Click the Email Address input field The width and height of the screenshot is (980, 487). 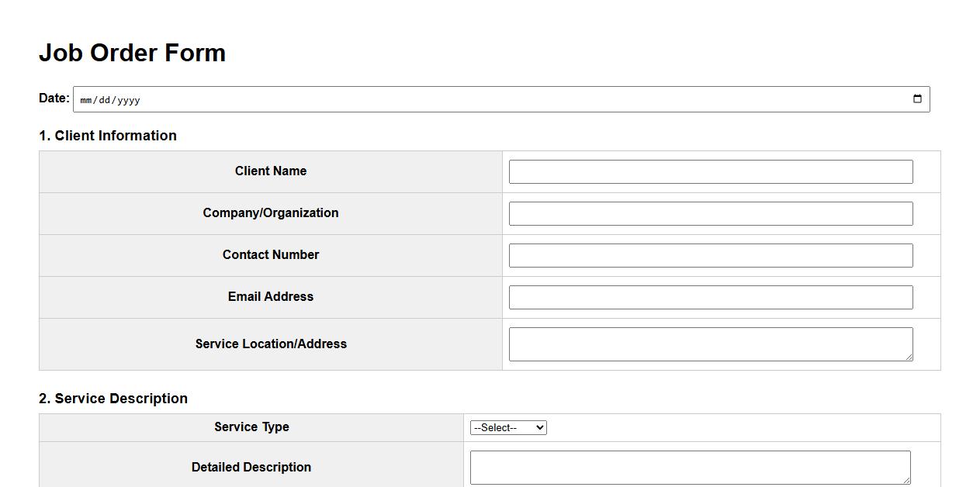[710, 296]
